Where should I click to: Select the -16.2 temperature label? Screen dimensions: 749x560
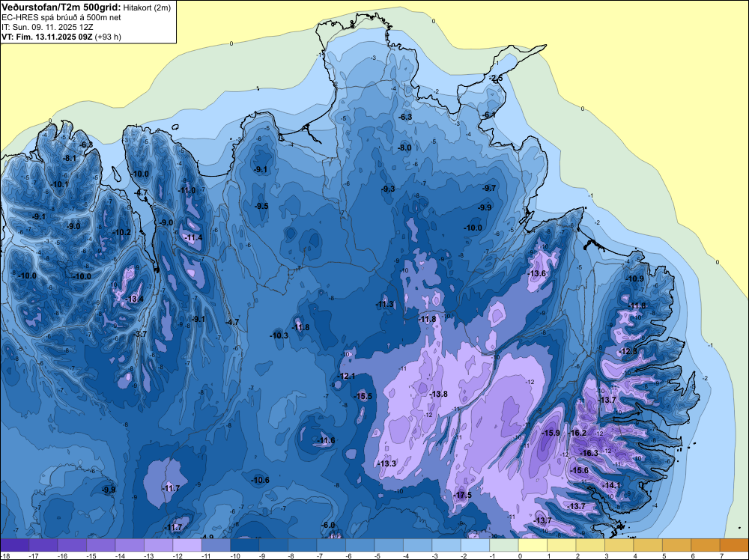coord(577,433)
